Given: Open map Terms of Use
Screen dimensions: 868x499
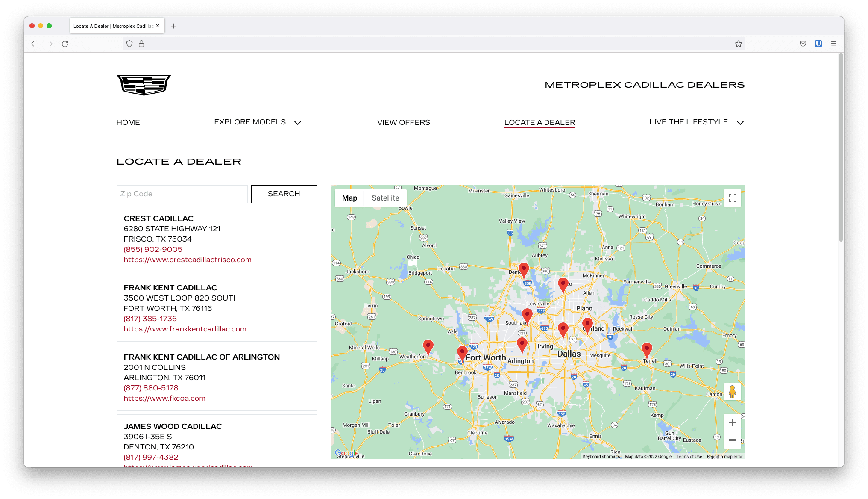Looking at the screenshot, I should [689, 456].
